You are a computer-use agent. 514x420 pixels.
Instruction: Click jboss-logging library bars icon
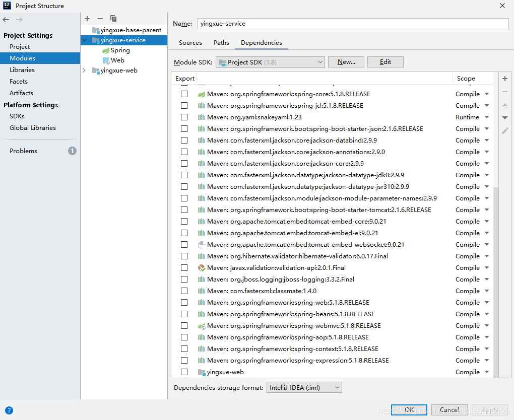tap(201, 279)
